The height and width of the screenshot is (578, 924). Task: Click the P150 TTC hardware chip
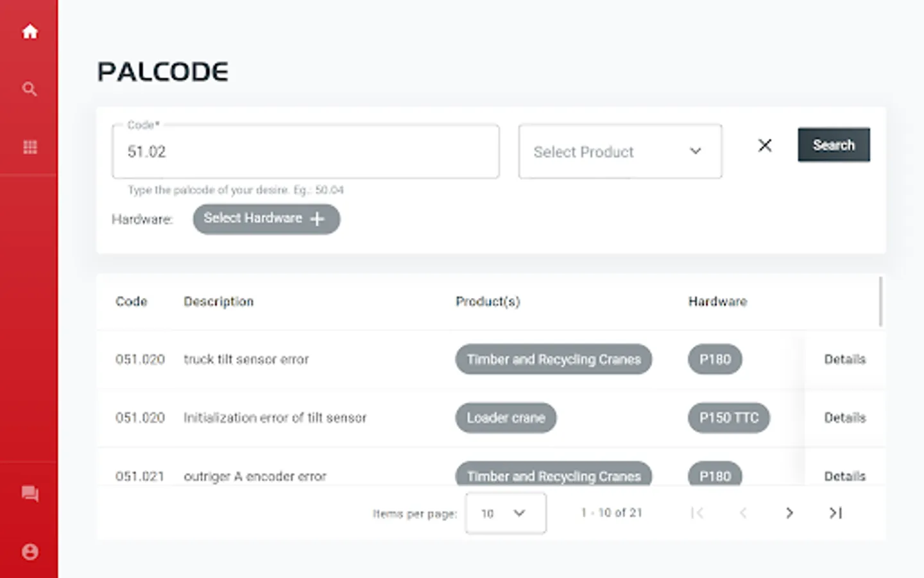point(728,417)
